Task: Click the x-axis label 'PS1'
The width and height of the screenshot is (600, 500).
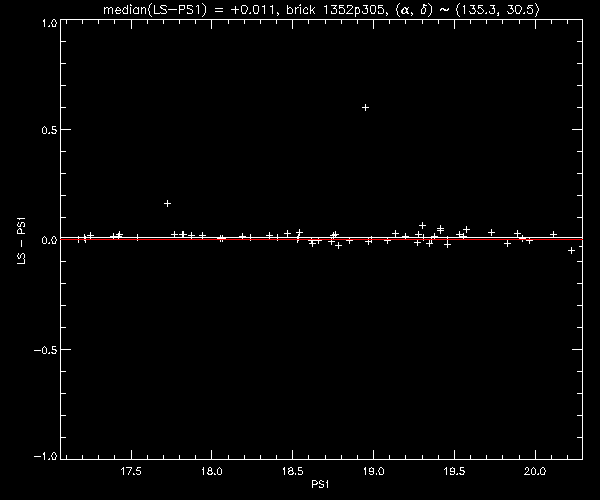Action: [x=320, y=485]
